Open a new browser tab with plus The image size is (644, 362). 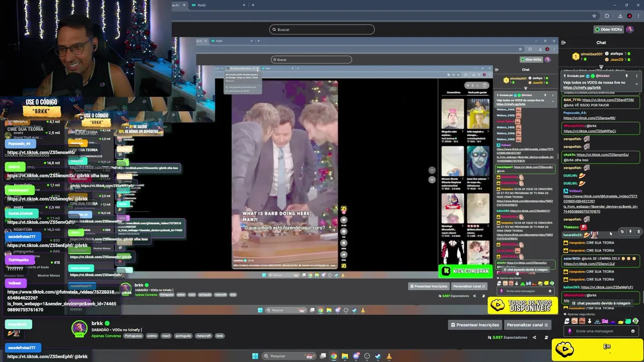(x=253, y=5)
